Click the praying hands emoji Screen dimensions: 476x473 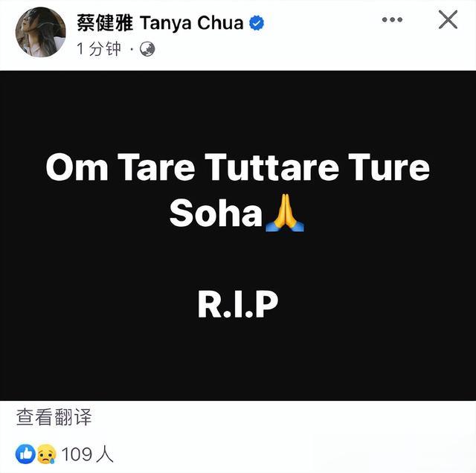tap(284, 213)
